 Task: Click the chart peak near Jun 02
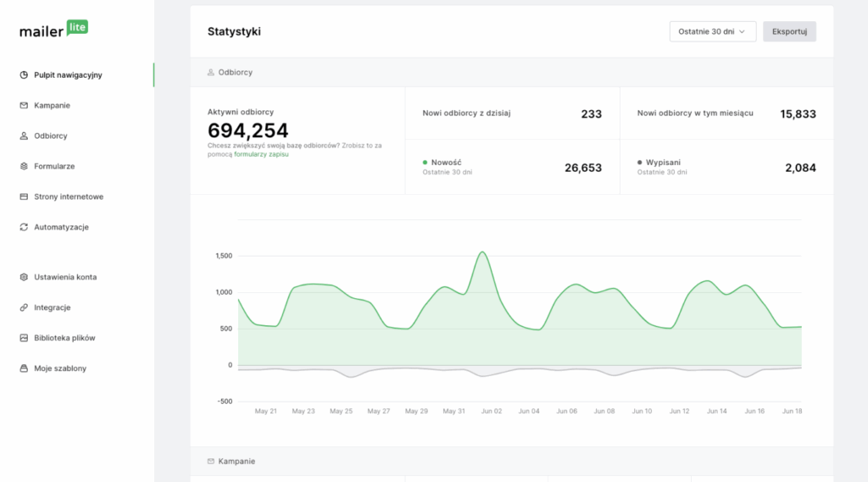[x=482, y=252]
